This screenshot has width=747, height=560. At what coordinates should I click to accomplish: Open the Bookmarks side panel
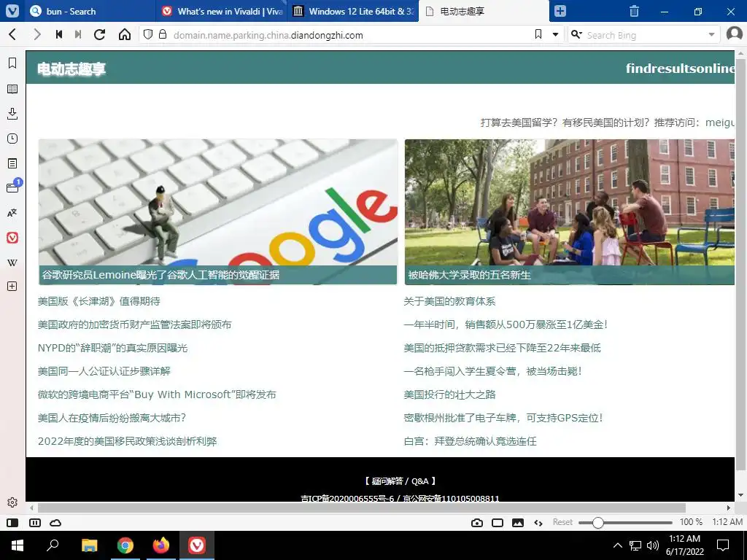click(12, 63)
